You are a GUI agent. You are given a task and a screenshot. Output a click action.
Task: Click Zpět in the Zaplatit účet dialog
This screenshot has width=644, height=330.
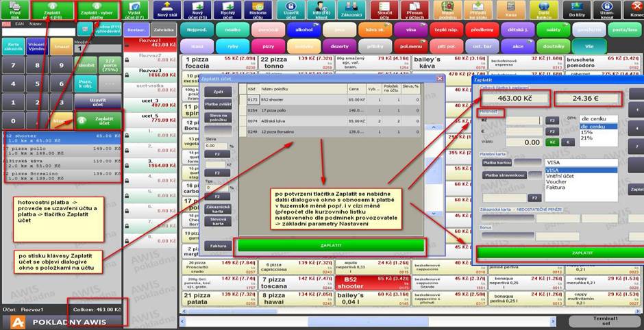click(x=218, y=91)
